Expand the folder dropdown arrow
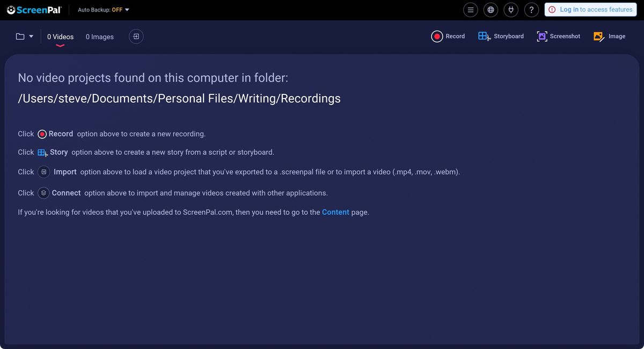Screen dimensions: 644x349 [30, 36]
